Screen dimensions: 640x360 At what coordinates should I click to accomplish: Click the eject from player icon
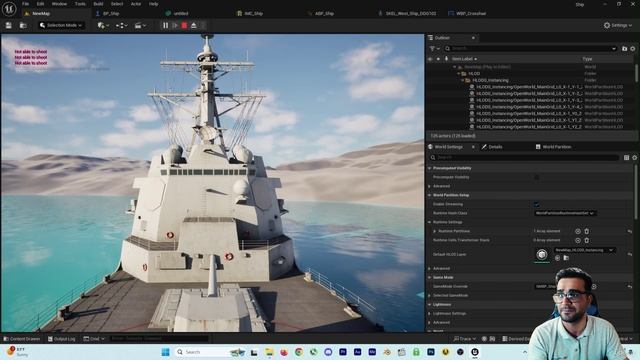click(194, 25)
